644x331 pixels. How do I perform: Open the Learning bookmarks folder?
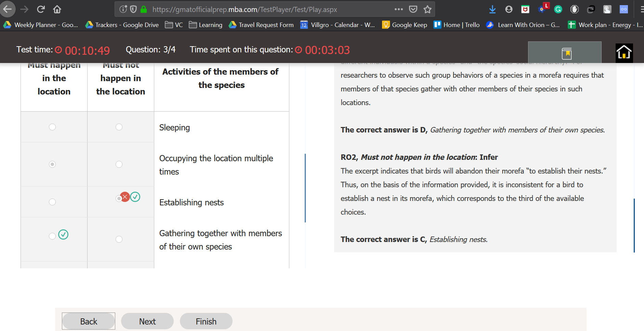[x=206, y=25]
